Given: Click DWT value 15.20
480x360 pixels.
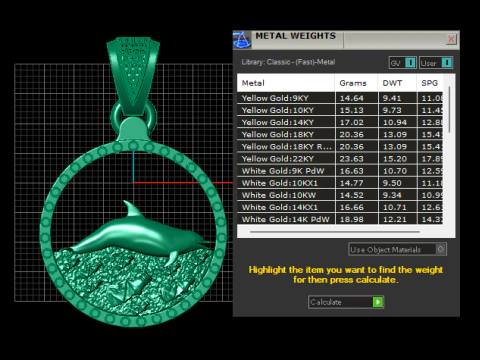Looking at the screenshot, I should [395, 159].
